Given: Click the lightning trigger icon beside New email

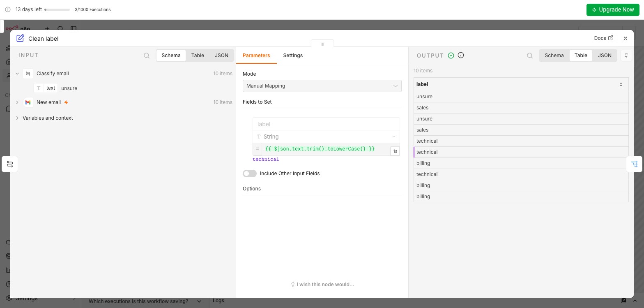Looking at the screenshot, I should [66, 102].
